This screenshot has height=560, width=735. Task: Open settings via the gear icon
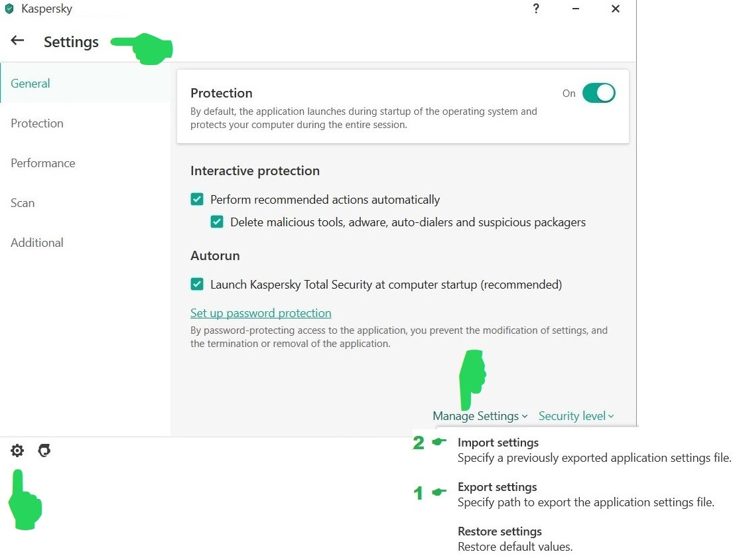pyautogui.click(x=17, y=451)
